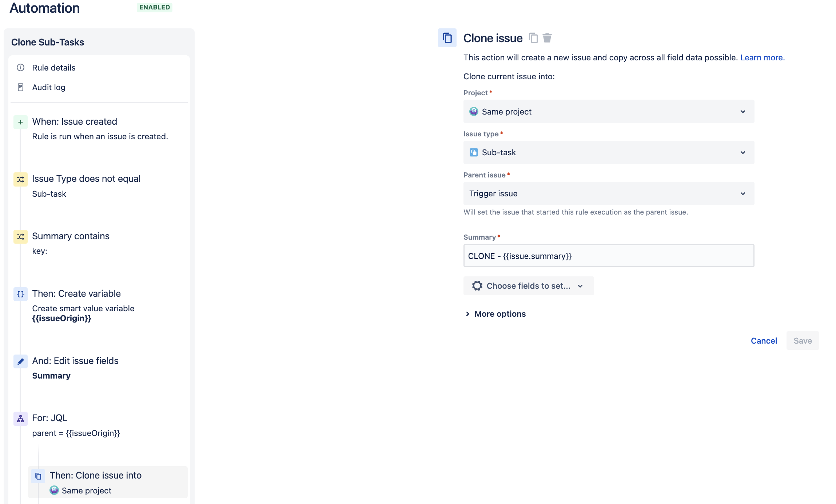Select the Issue Type does not equal condition icon

(x=20, y=179)
